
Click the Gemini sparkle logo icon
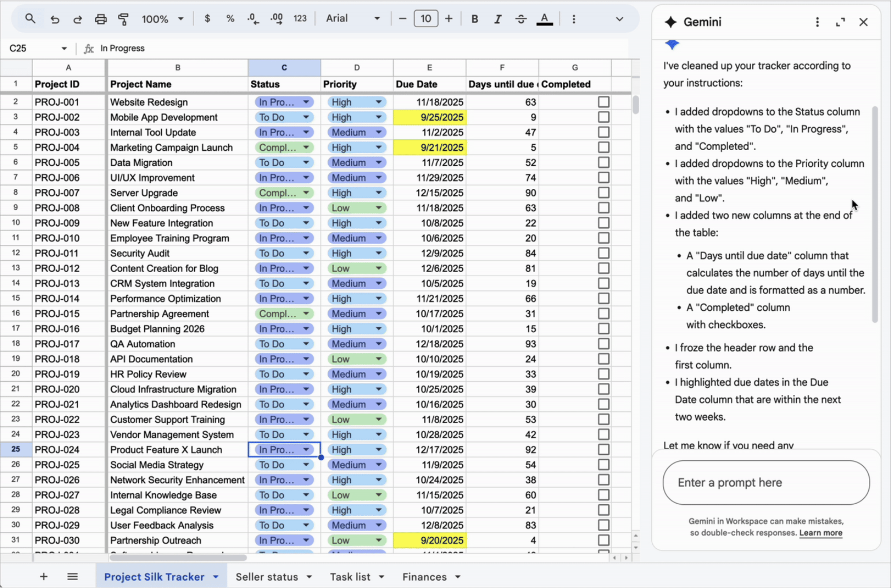point(671,22)
